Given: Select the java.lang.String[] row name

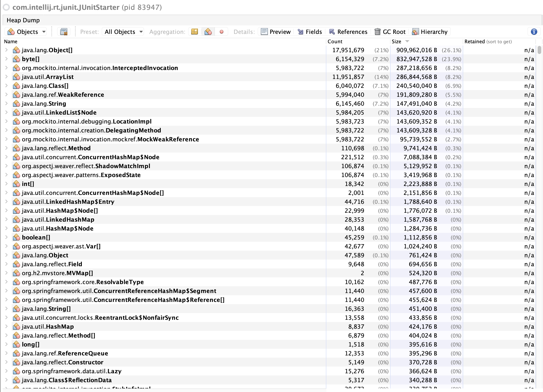Looking at the screenshot, I should tap(46, 309).
